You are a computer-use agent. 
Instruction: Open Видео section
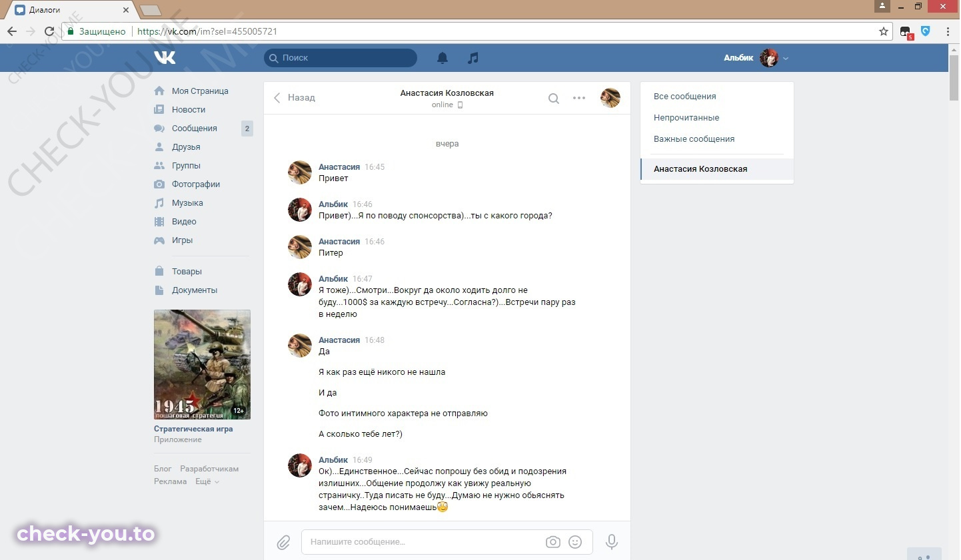point(184,222)
